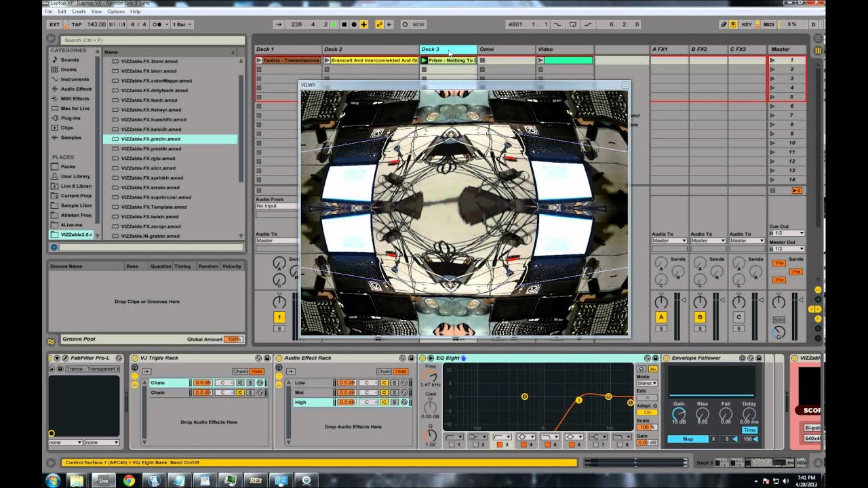868x488 pixels.
Task: Select the Instruments category
Action: click(75, 79)
